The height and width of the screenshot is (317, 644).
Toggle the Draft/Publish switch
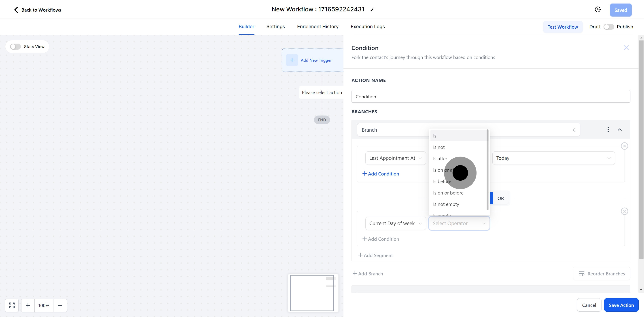point(608,27)
